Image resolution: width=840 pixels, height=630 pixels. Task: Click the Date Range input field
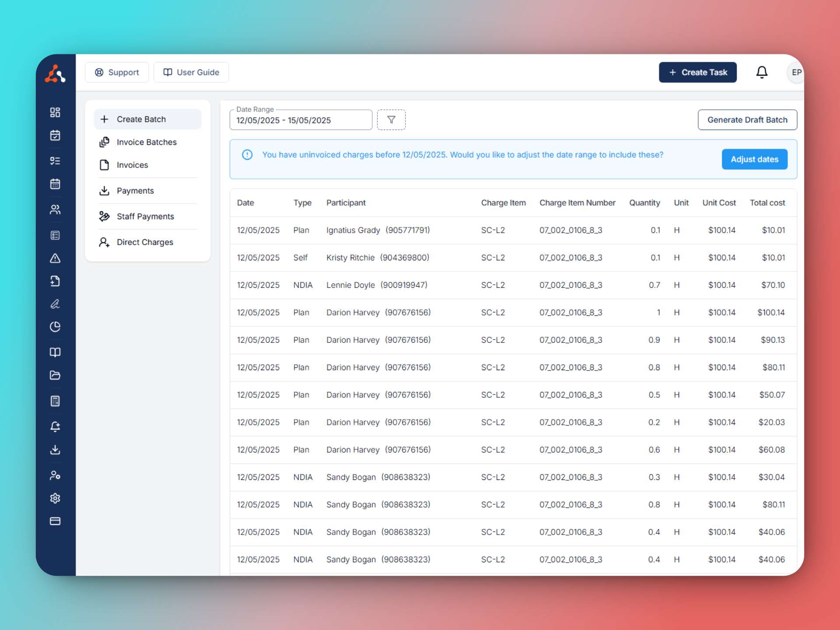coord(301,120)
